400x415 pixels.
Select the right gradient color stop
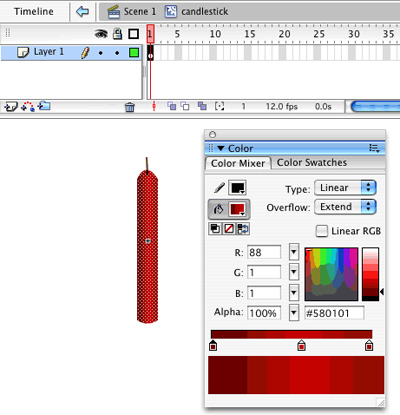tap(369, 345)
